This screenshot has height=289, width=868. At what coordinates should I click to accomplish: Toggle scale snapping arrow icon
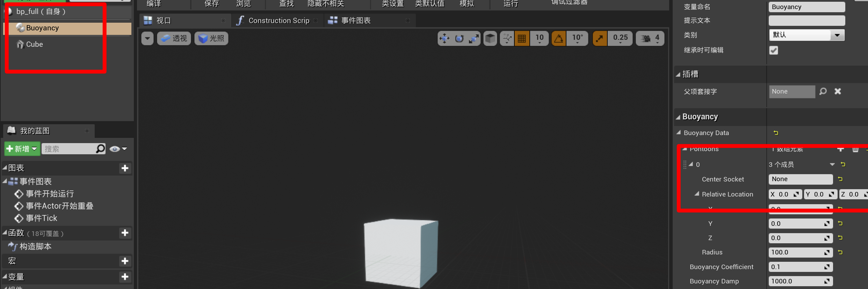point(600,38)
